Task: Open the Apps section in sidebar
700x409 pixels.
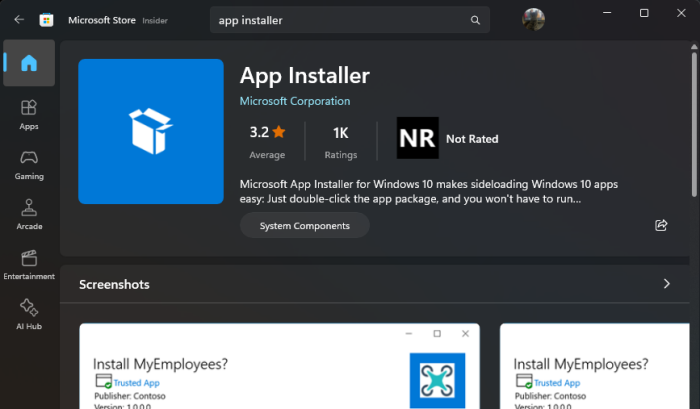Action: [29, 114]
